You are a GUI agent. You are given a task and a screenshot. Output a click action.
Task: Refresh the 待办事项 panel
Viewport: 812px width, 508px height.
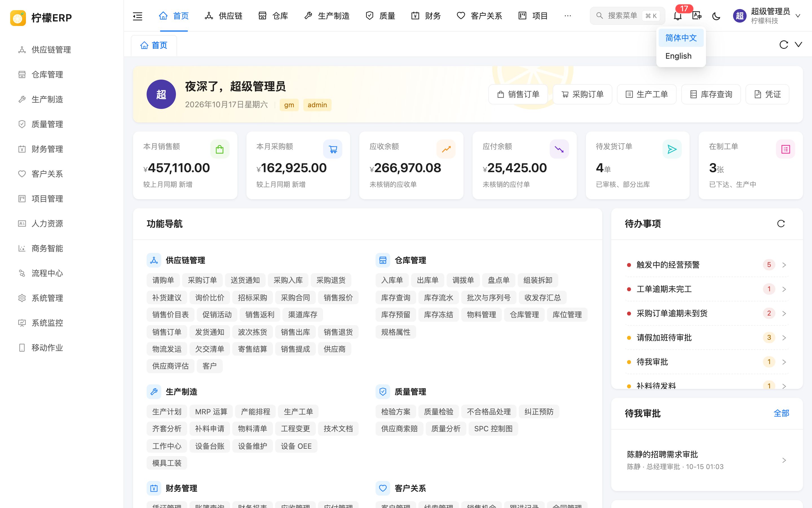(x=781, y=224)
